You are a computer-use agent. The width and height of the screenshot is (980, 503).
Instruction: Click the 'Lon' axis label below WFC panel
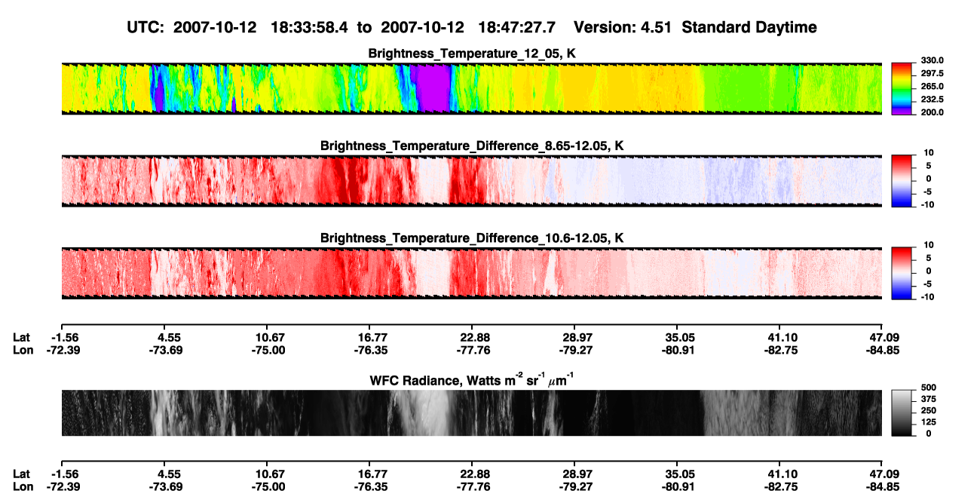[23, 486]
